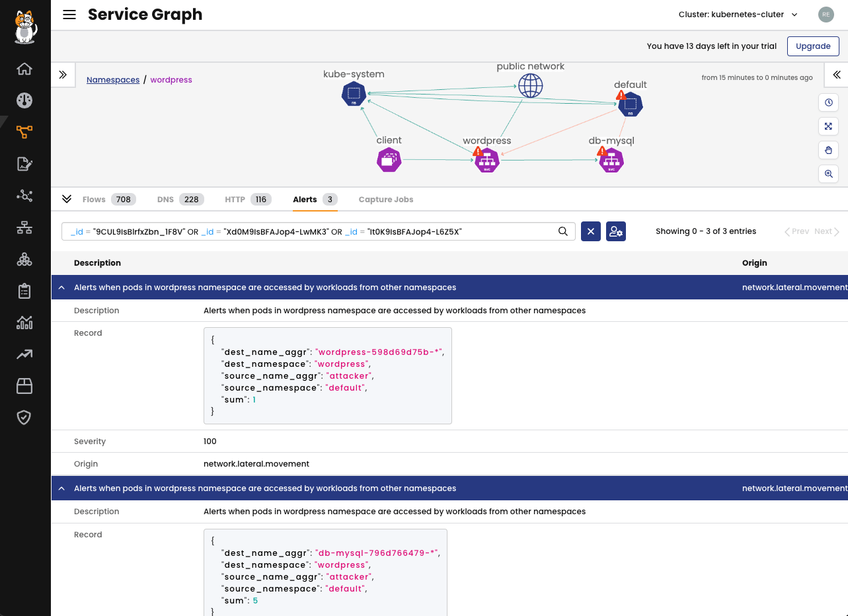Fit the service graph to screen
Image resolution: width=848 pixels, height=616 pixels.
point(828,126)
